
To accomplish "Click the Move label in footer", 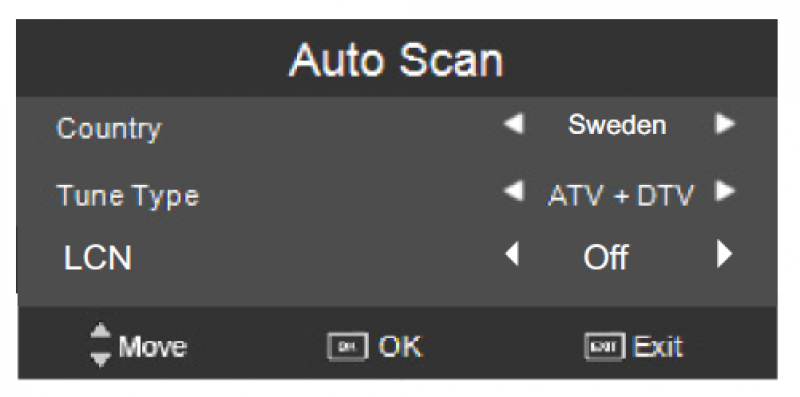I will tap(153, 347).
